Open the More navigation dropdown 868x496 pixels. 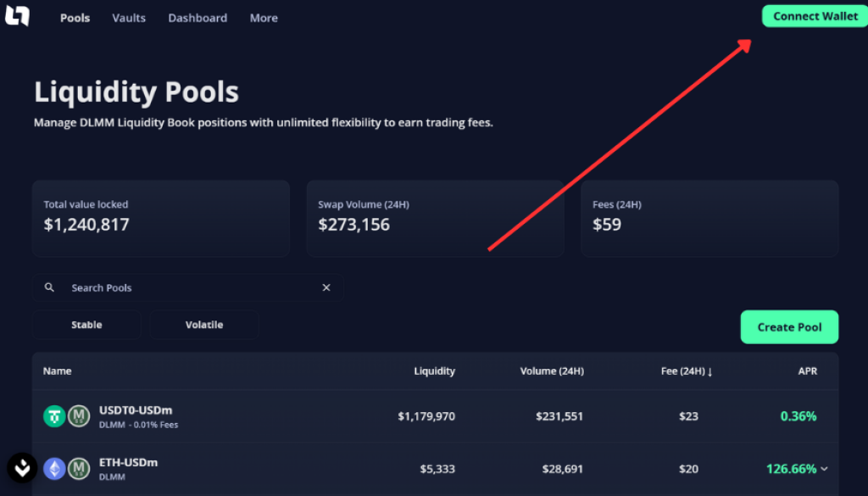tap(264, 17)
